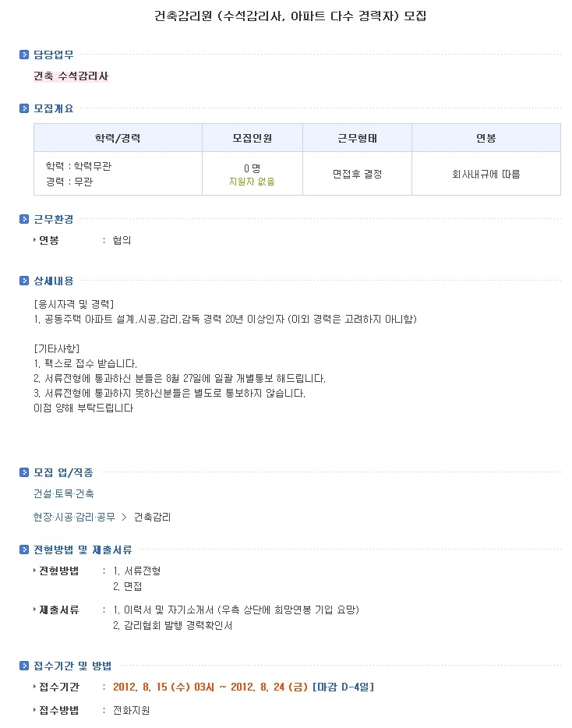The width and height of the screenshot is (572, 728).
Task: Click the 전형방법 및 제출서류 section icon
Action: pyautogui.click(x=24, y=550)
